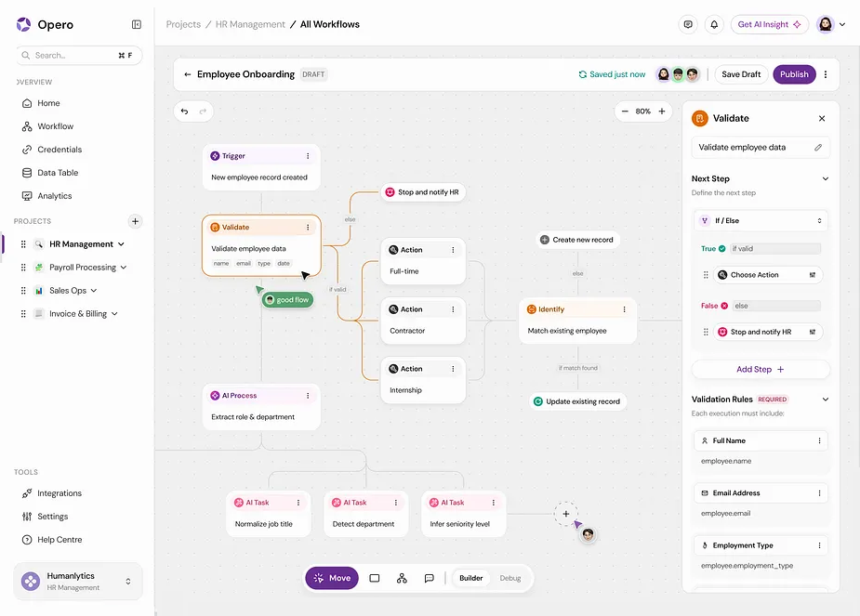
Task: Zoom in with the plus button
Action: point(662,111)
